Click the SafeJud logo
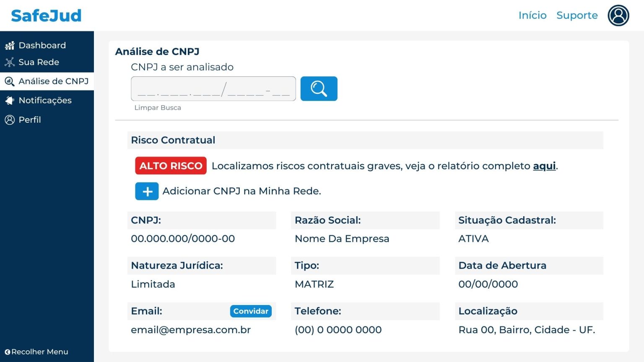The height and width of the screenshot is (362, 644). 46,15
